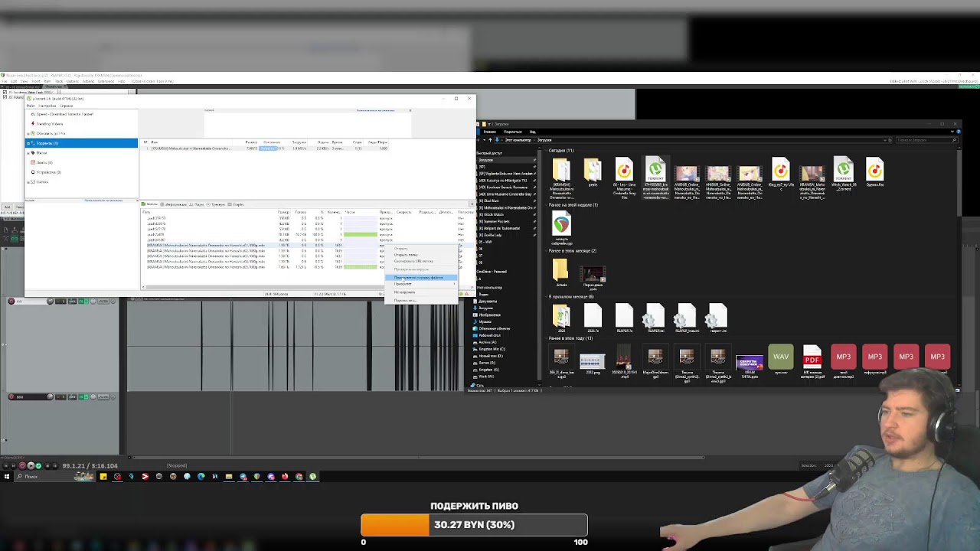The width and height of the screenshot is (980, 551).
Task: Collapse the Сегодня (11) group in Explorer
Action: pos(547,151)
